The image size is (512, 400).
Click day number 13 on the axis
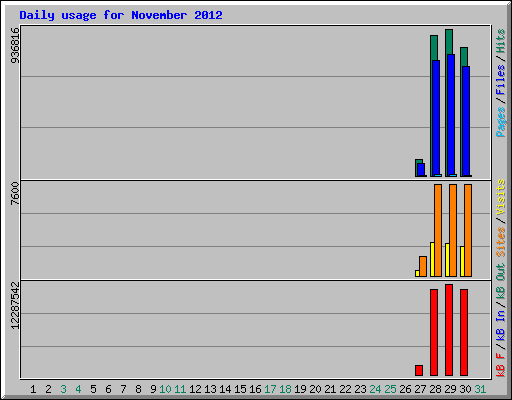tap(210, 389)
